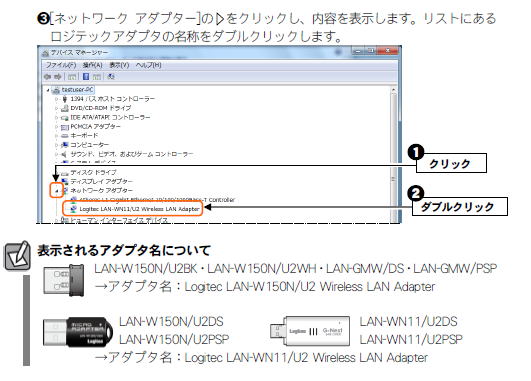Open the 操作(A) menu

click(93, 65)
